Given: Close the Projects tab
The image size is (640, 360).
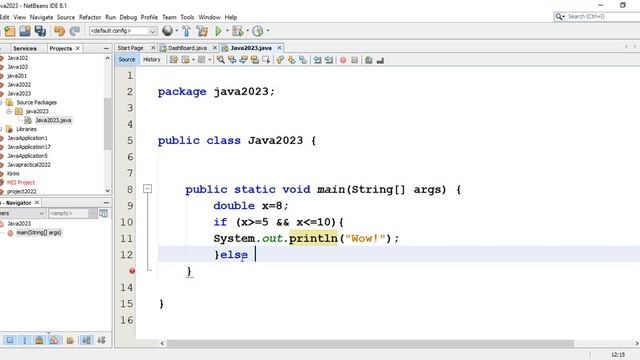Looking at the screenshot, I should point(78,48).
